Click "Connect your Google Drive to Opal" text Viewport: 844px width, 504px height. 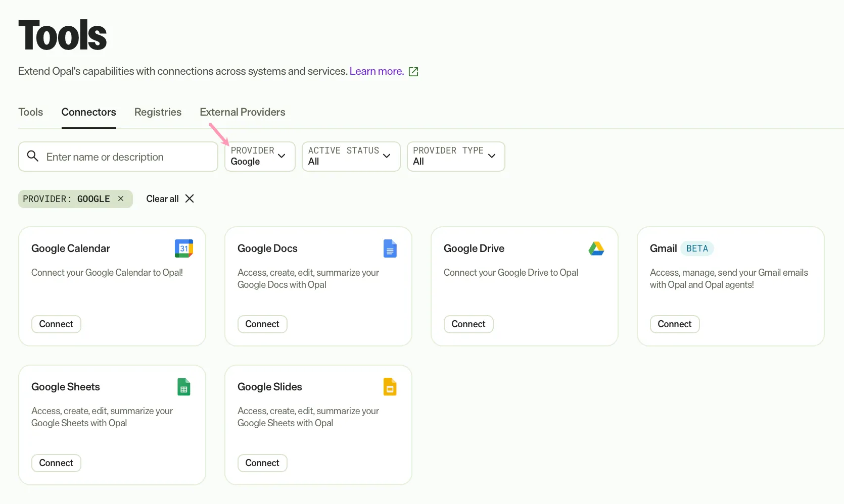click(511, 273)
